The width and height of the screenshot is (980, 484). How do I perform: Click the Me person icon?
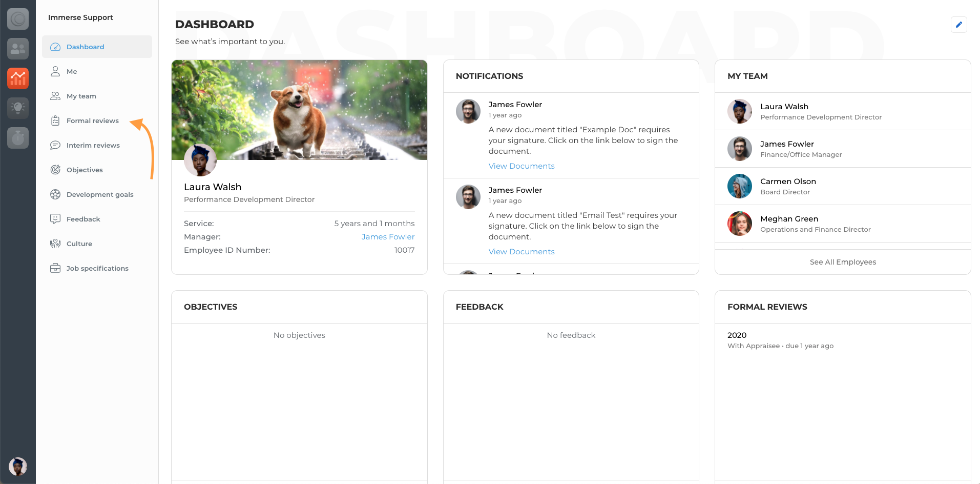click(55, 71)
